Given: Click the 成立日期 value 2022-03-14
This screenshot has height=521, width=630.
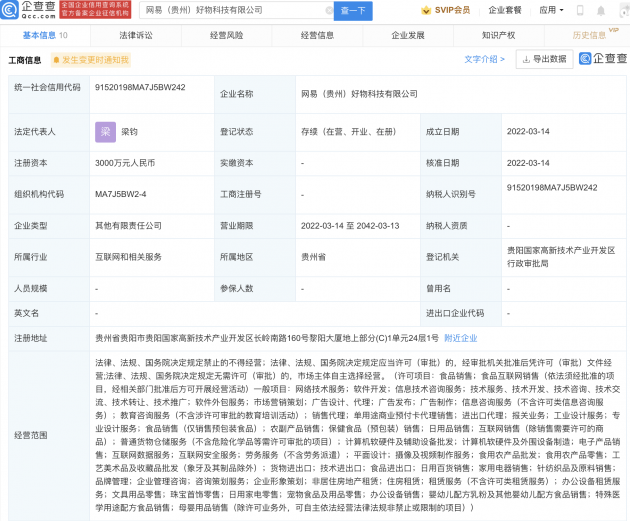Looking at the screenshot, I should click(x=528, y=131).
